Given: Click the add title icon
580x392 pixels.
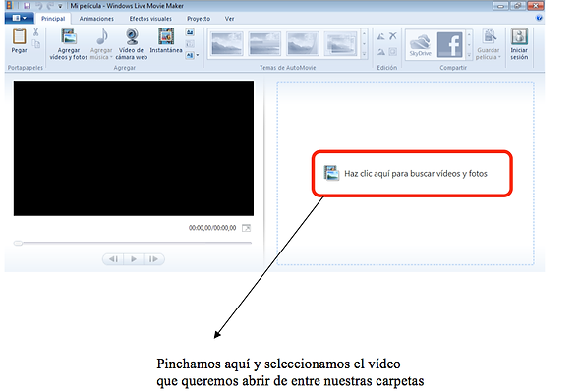Looking at the screenshot, I should 190,32.
